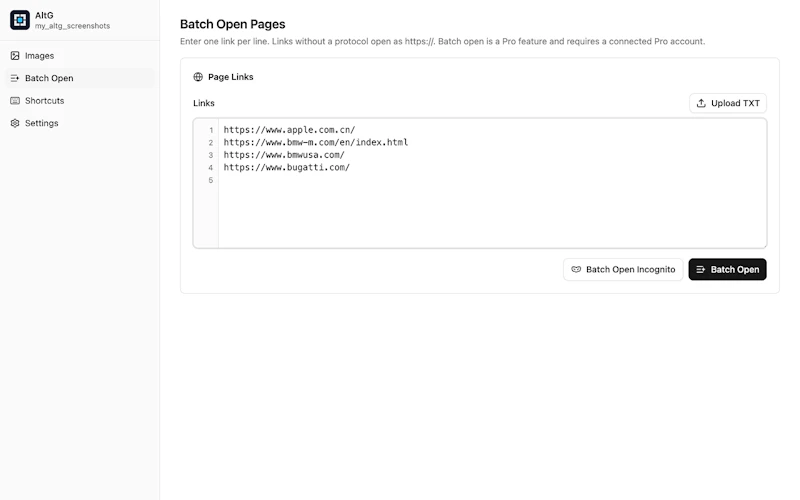Image resolution: width=800 pixels, height=500 pixels.
Task: Click the bmwusa.com link line
Action: click(284, 155)
